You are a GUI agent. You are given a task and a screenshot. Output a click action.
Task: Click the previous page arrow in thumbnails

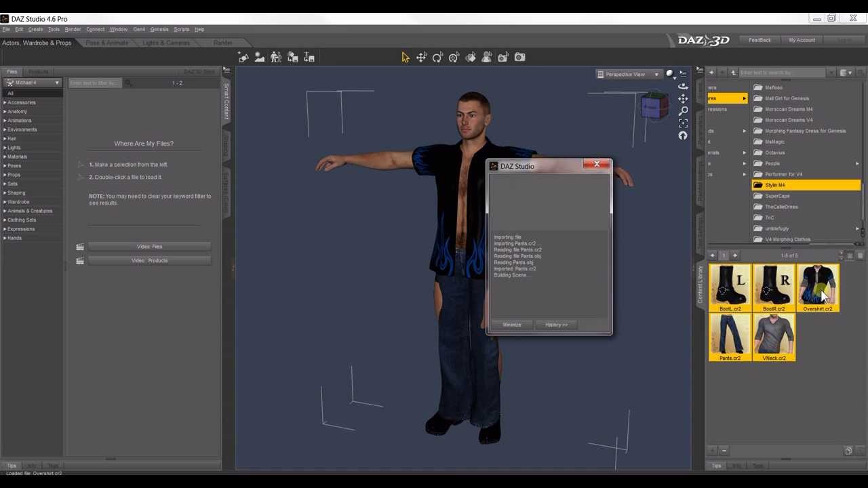713,256
